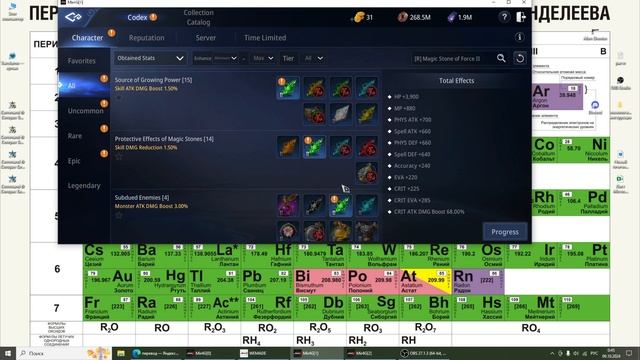The width and height of the screenshot is (640, 360).
Task: Select the orange stone in Protective Effects row
Action: (288, 147)
